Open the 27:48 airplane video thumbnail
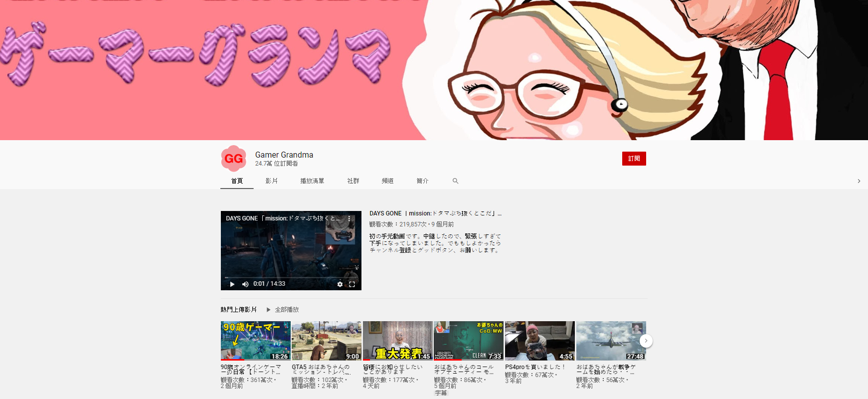Screen dimensions: 868x399 point(611,341)
